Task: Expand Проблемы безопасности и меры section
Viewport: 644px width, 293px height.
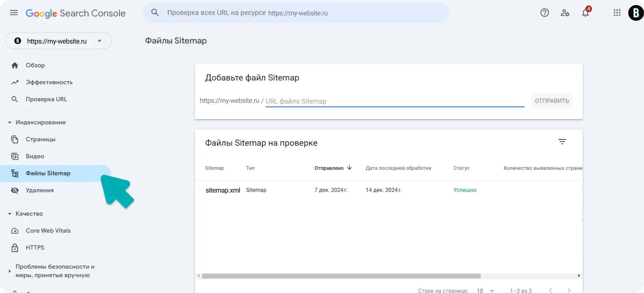Action: pos(10,271)
